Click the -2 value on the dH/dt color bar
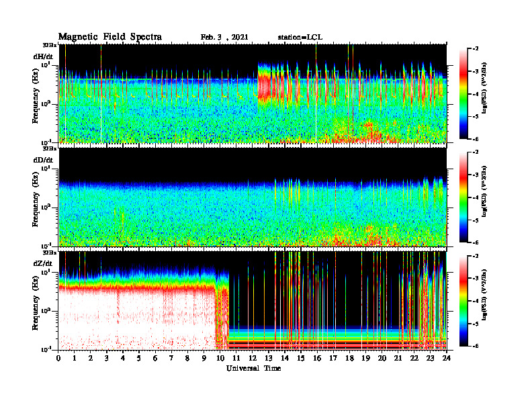 point(476,49)
